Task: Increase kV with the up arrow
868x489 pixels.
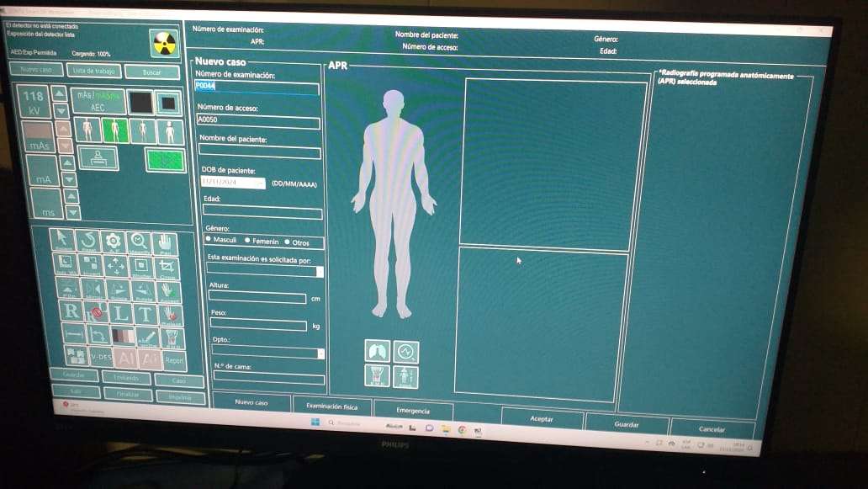Action: coord(59,92)
